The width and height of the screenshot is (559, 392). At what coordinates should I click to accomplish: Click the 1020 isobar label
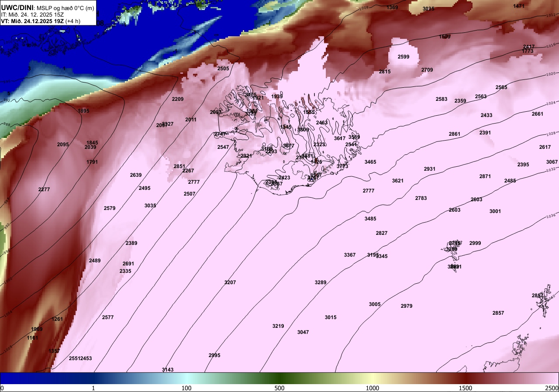(551, 74)
